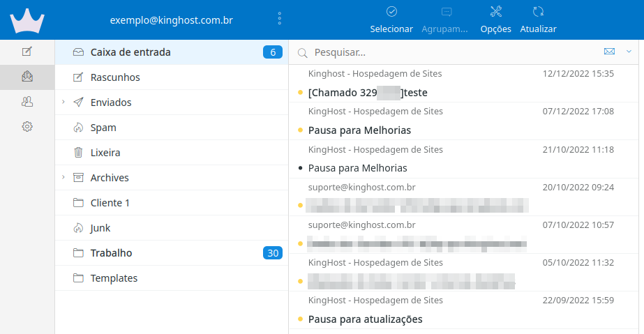The image size is (644, 334).
Task: Open the three-dot account menu
Action: click(x=280, y=20)
